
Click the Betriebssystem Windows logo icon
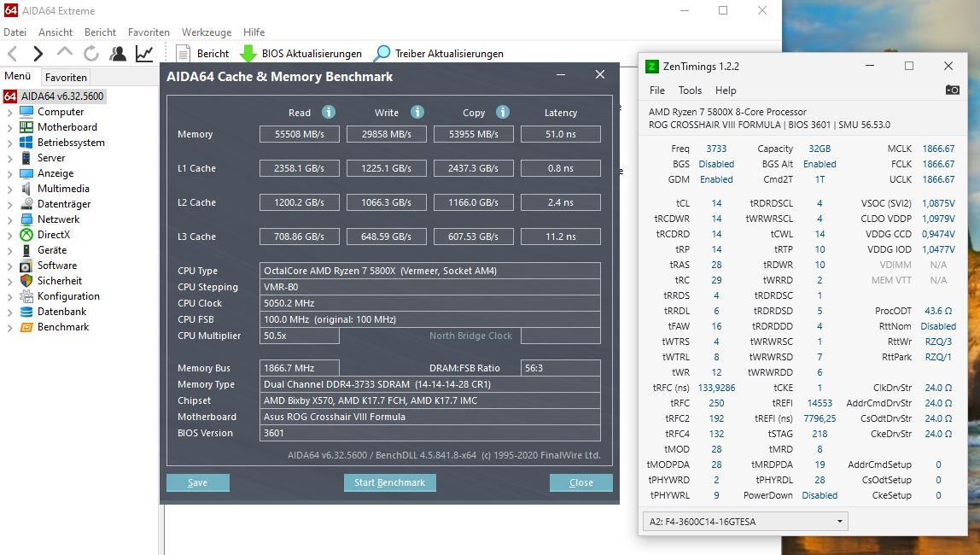[x=26, y=143]
